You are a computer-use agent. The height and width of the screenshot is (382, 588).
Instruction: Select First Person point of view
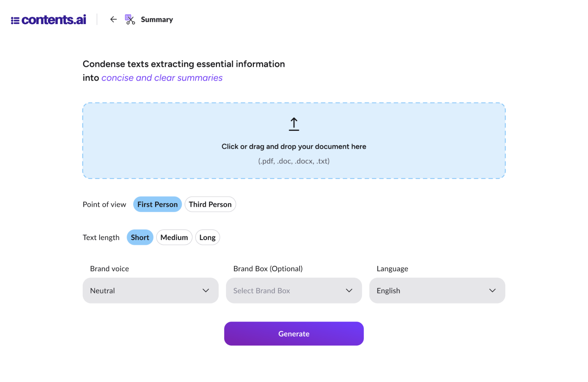pos(157,204)
